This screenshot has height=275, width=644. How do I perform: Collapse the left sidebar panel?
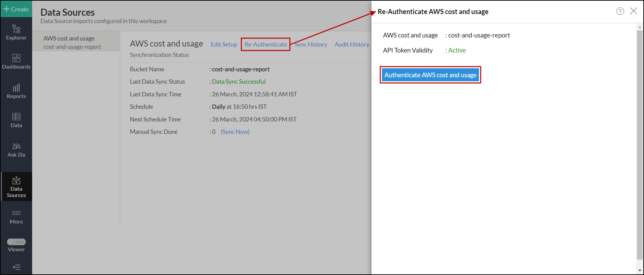(16, 267)
